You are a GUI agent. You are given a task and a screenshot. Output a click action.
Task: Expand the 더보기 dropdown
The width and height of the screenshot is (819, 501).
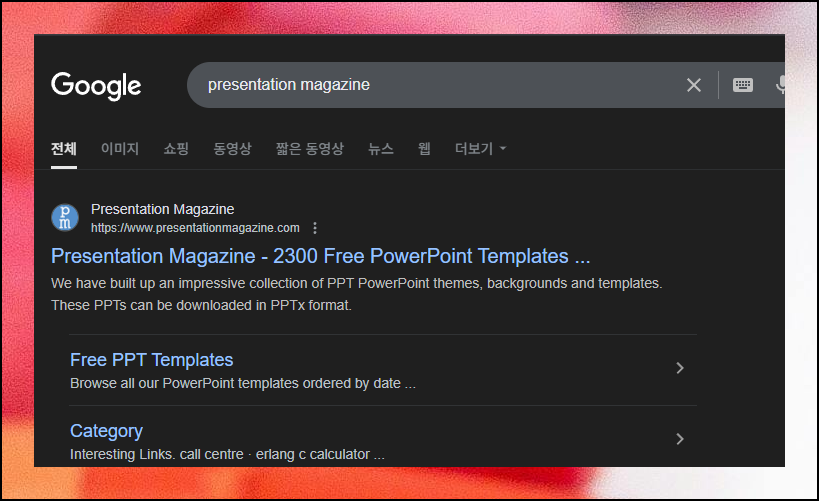pyautogui.click(x=481, y=149)
